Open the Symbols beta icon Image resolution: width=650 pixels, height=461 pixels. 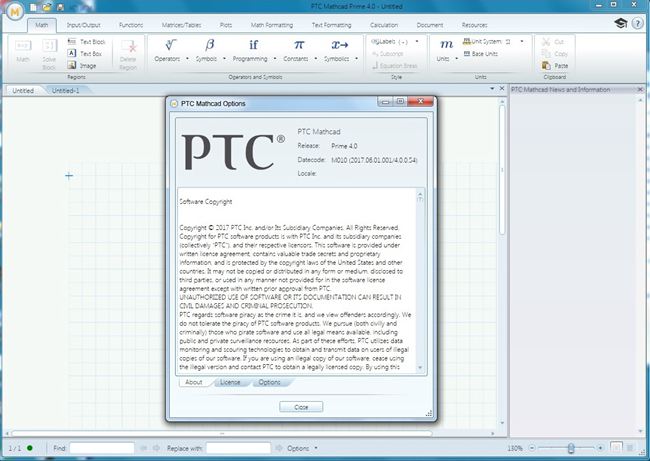pyautogui.click(x=210, y=44)
